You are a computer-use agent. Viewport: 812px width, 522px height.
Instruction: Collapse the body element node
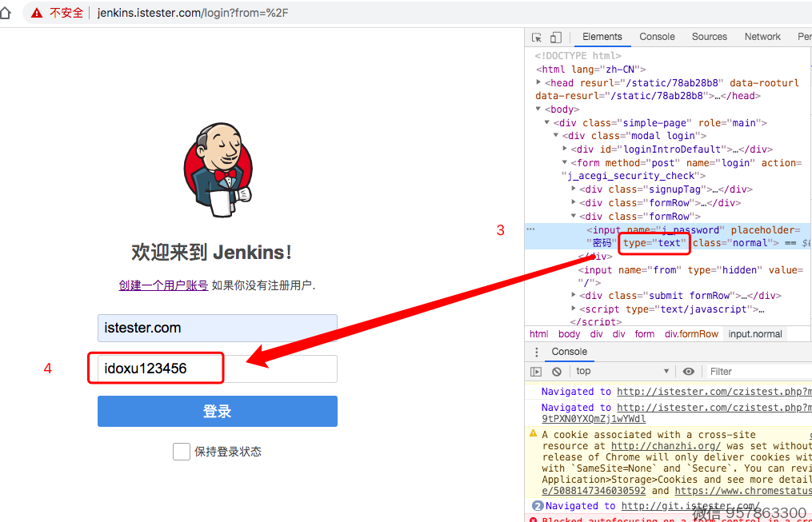point(539,110)
